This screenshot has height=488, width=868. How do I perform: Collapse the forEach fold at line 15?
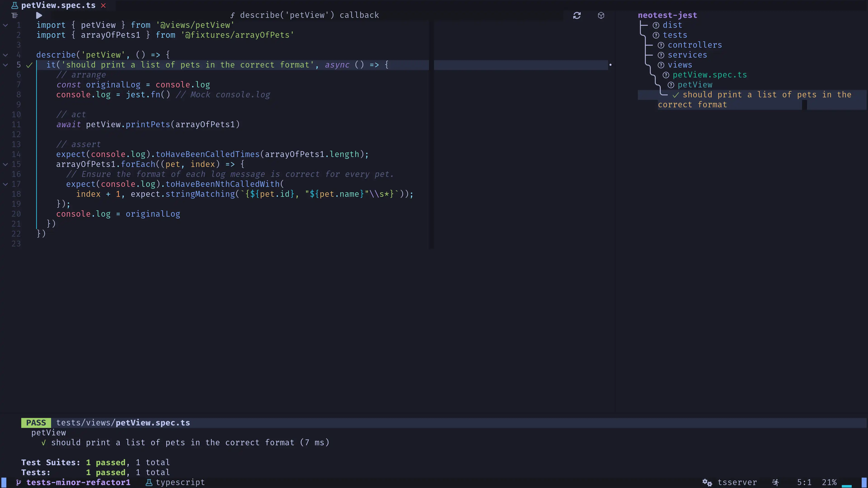(5, 164)
